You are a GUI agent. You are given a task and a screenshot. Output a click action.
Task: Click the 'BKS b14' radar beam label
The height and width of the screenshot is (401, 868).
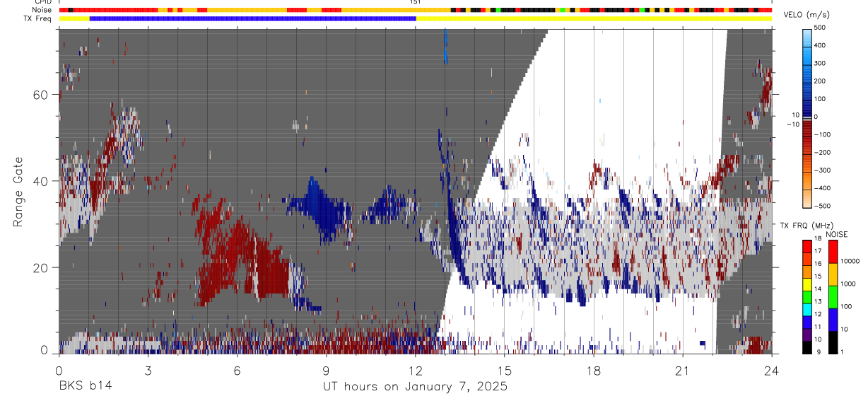pyautogui.click(x=84, y=386)
